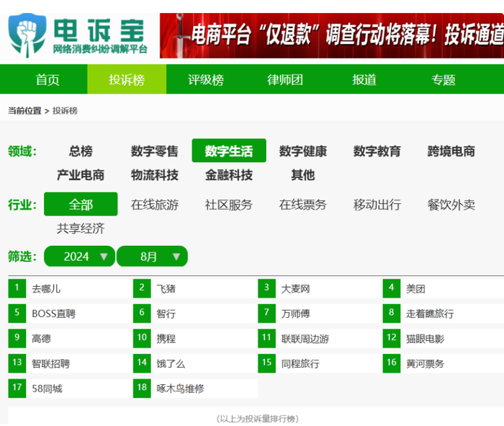The width and height of the screenshot is (504, 426).
Task: Open rank 15 同程旅行 entry
Action: [320, 363]
